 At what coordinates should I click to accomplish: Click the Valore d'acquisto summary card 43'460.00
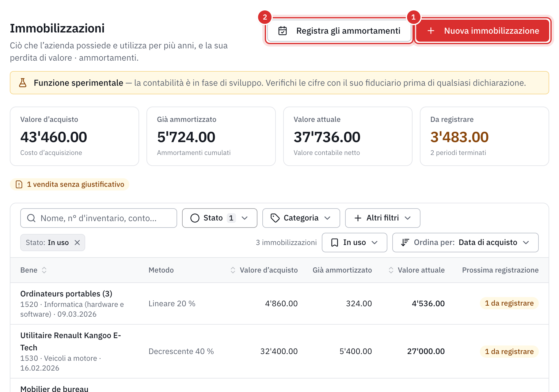coord(74,136)
